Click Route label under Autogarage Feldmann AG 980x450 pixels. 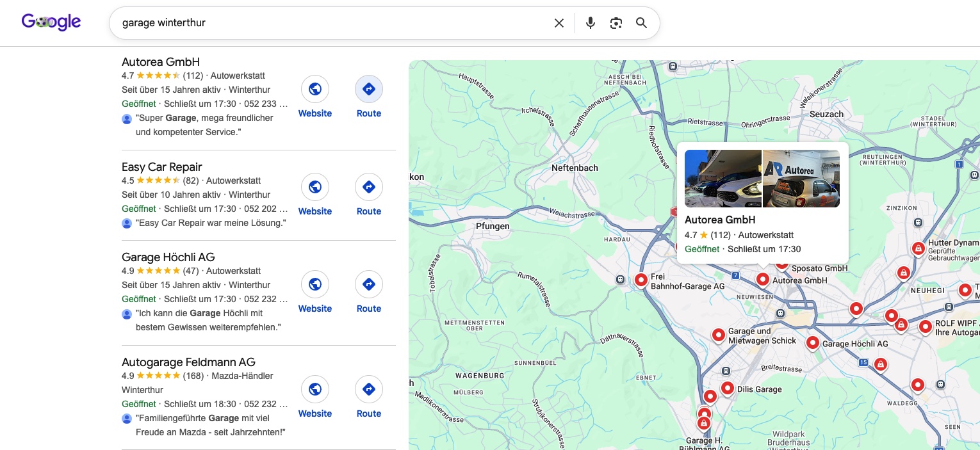(x=369, y=414)
